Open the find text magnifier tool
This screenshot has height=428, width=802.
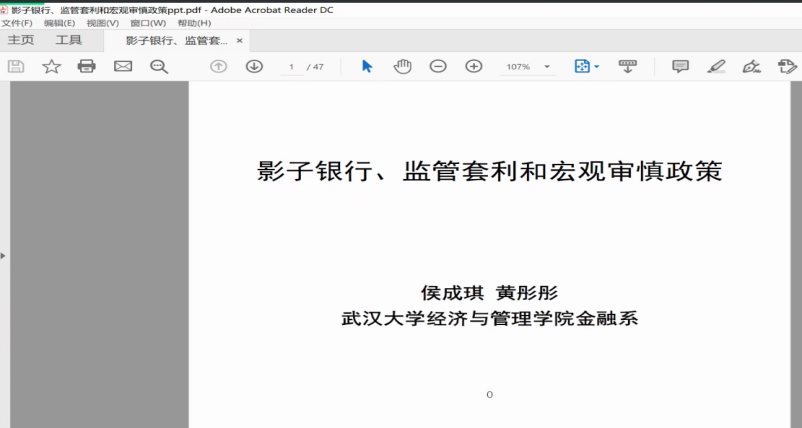coord(159,66)
